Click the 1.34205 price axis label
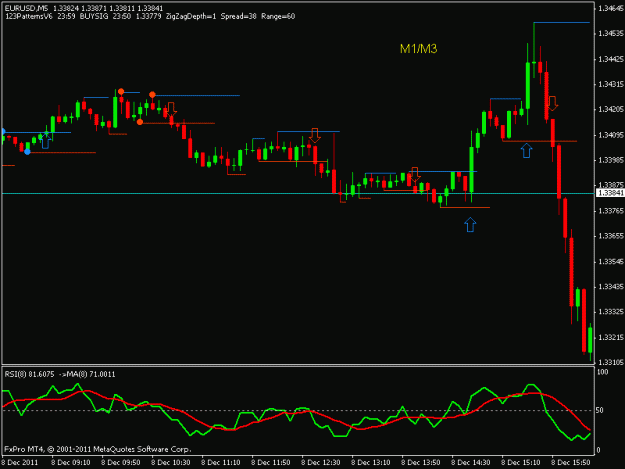Viewport: 625px width, 469px height. [x=611, y=110]
